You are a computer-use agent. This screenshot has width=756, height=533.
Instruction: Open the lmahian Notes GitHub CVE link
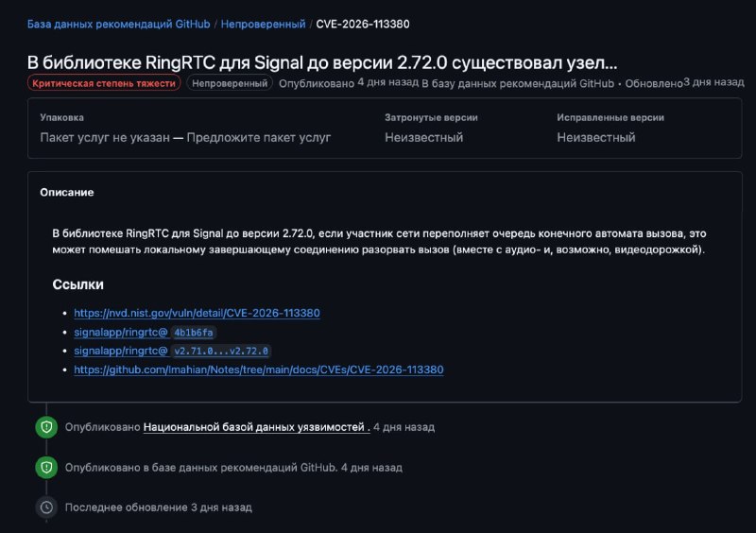258,370
